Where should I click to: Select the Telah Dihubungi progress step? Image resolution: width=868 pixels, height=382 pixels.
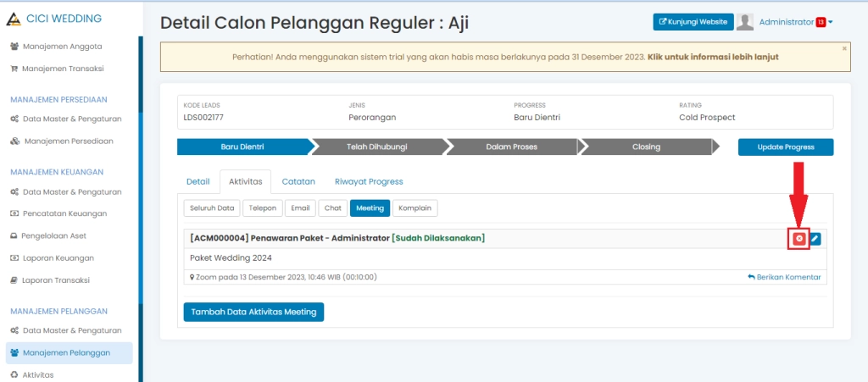coord(377,147)
